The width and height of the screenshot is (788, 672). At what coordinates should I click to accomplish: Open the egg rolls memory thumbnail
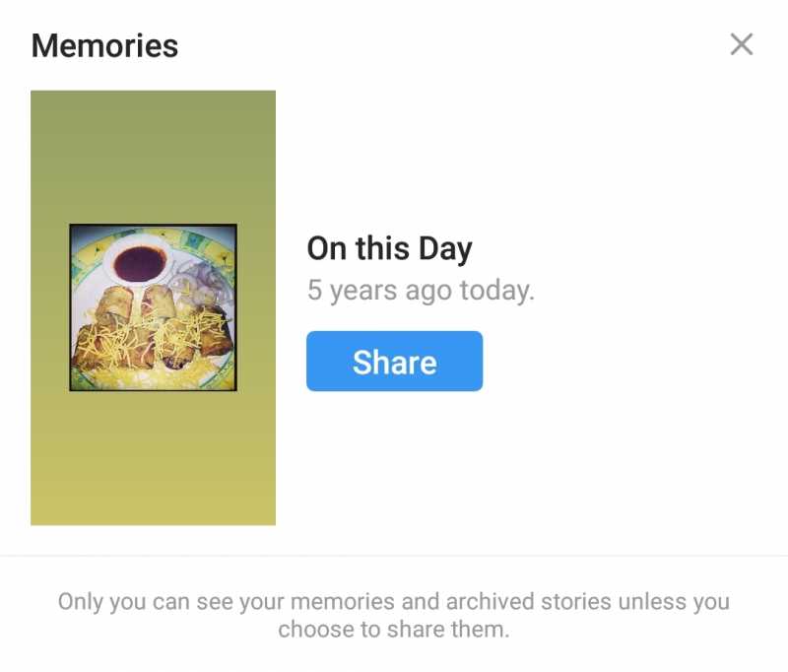[153, 305]
